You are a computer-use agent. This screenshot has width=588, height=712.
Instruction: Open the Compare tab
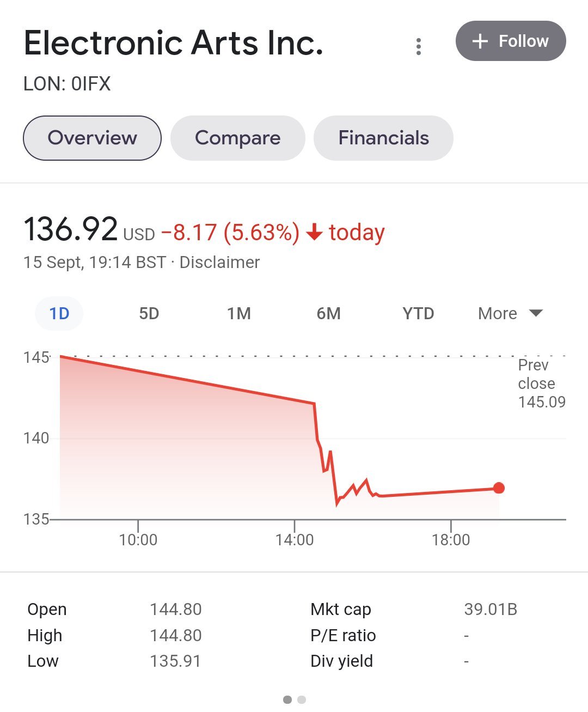click(237, 138)
